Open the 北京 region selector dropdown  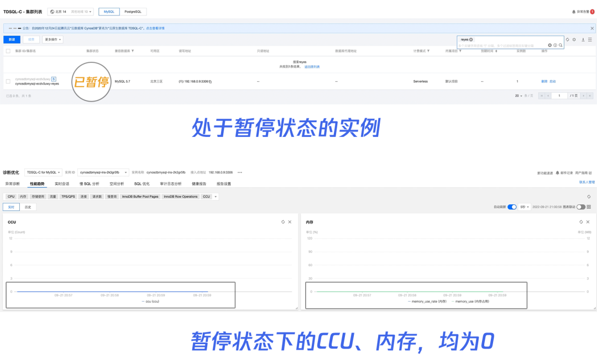tap(70, 12)
